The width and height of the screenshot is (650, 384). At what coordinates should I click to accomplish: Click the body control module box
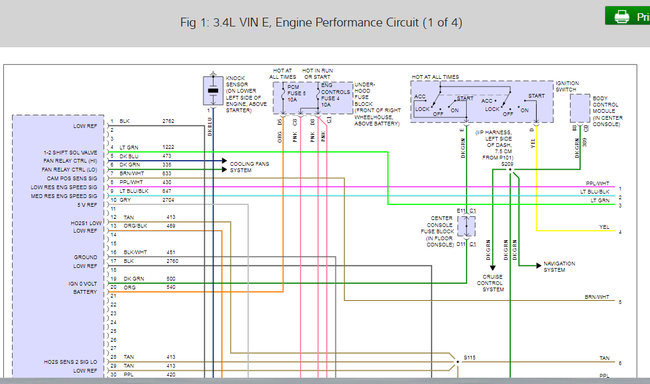click(x=580, y=108)
